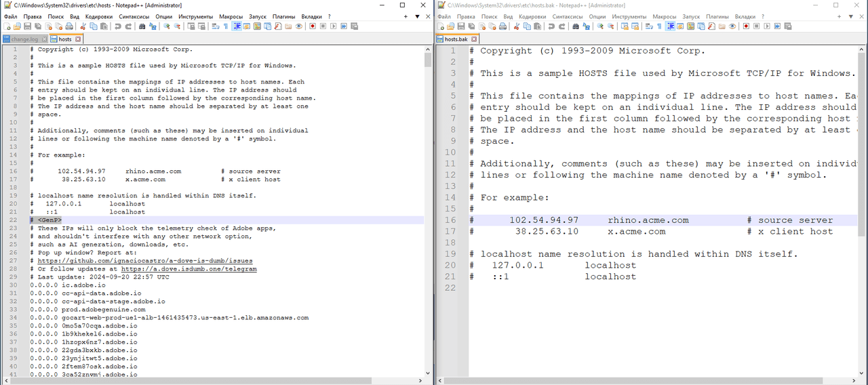Click the Undo arrow in the hosts.bak window toolbar
868x385 pixels.
[552, 26]
